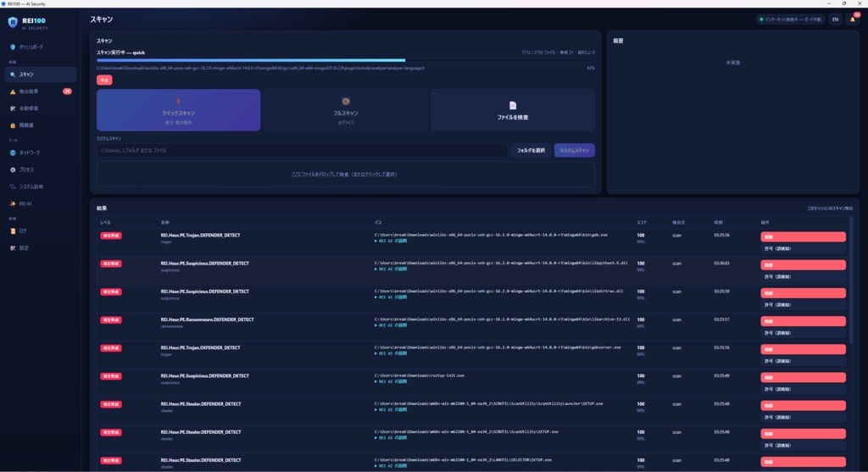Screen dimensions: 868x472
Task: Focus the custom scan path input
Action: (x=302, y=151)
